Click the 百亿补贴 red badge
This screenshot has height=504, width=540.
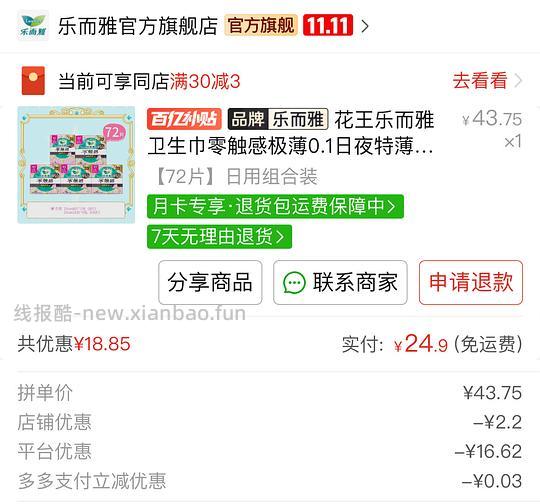pyautogui.click(x=184, y=119)
